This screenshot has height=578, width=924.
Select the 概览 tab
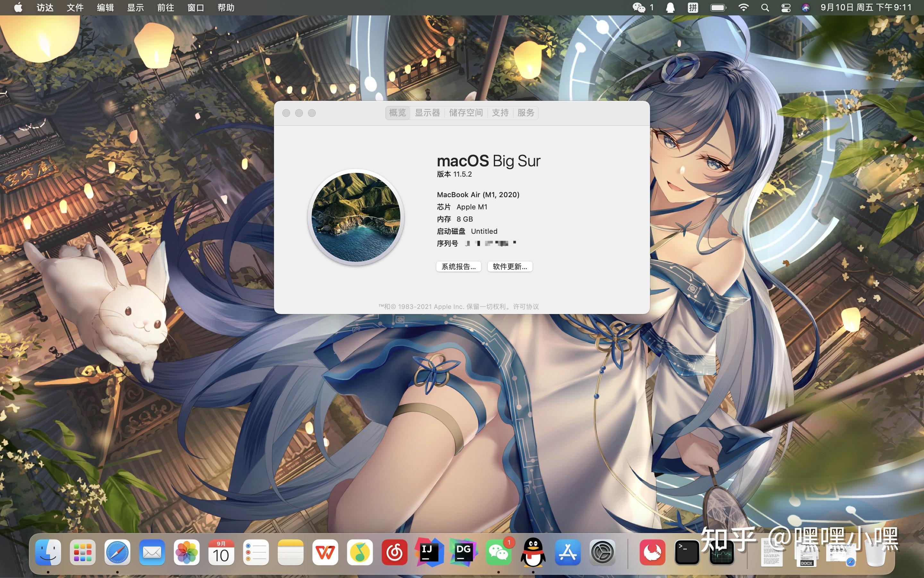398,113
